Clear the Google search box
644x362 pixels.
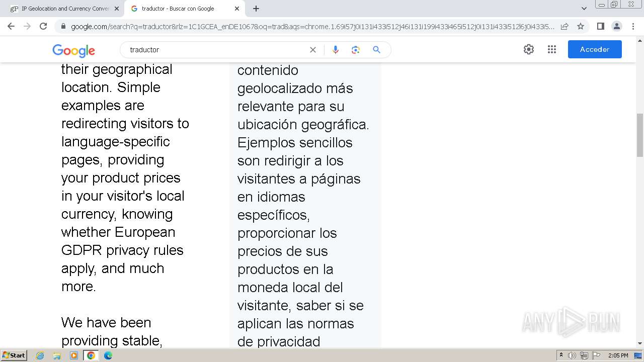(x=313, y=50)
